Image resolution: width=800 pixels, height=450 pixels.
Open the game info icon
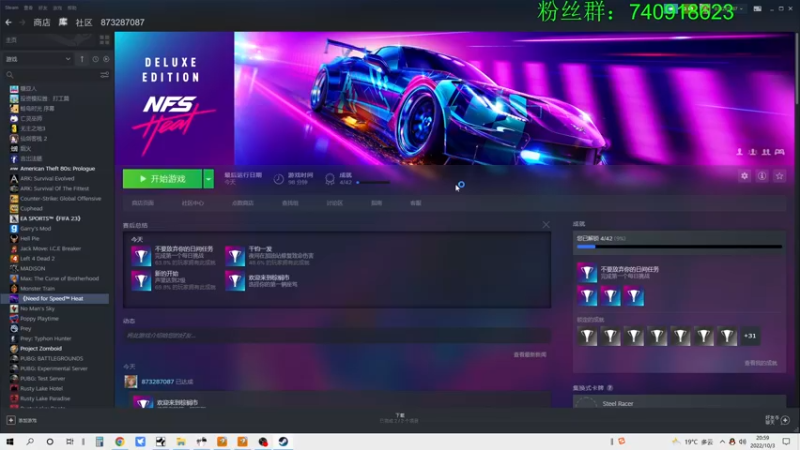click(762, 176)
